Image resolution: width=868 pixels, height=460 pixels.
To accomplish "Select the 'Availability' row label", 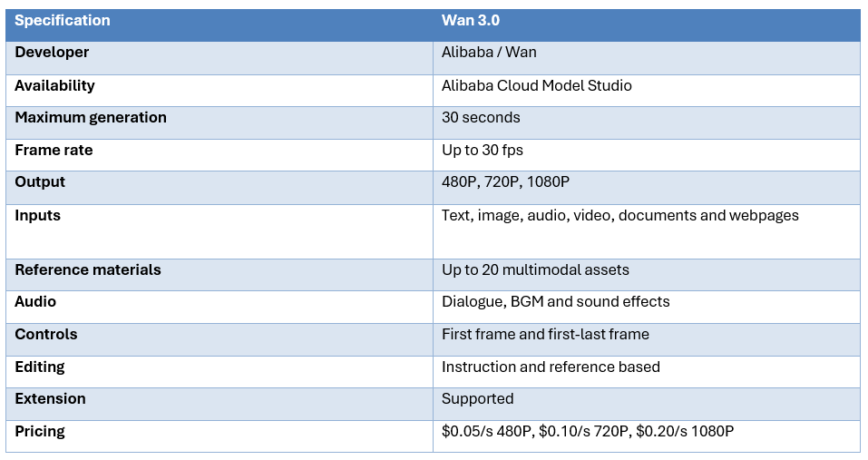I will point(54,85).
